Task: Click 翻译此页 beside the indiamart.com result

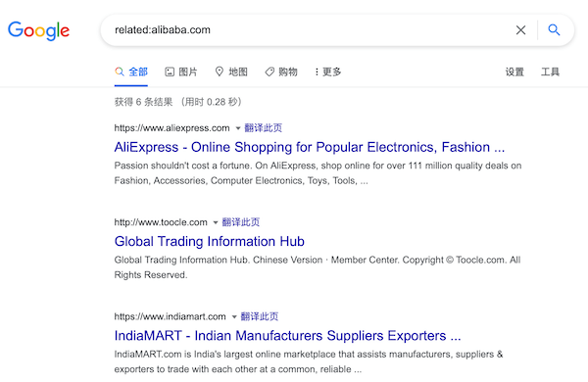Action: pos(260,316)
